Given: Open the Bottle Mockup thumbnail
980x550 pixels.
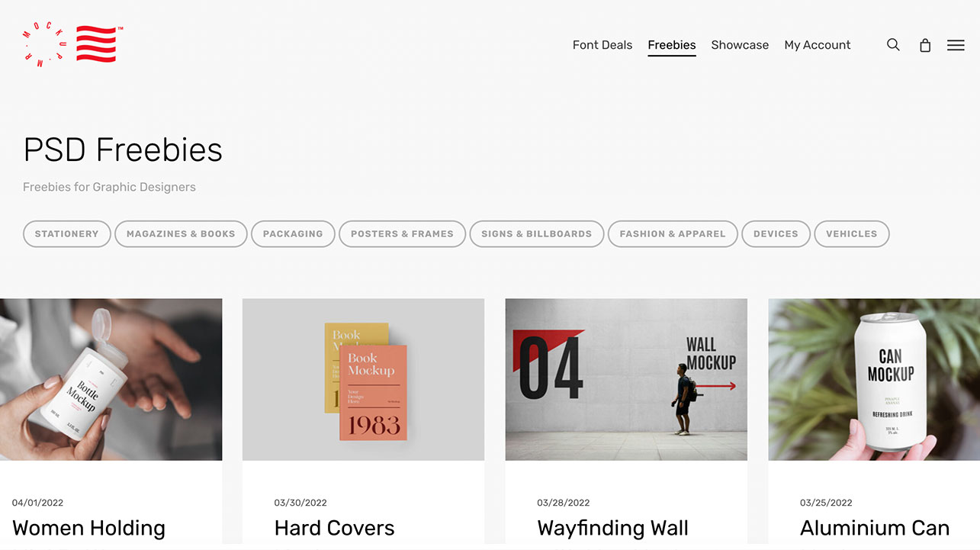Looking at the screenshot, I should pyautogui.click(x=111, y=379).
